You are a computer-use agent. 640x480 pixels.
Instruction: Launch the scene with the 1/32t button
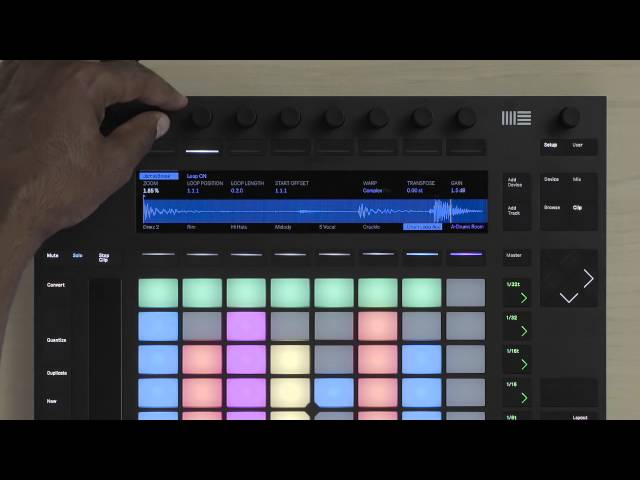[x=516, y=292]
